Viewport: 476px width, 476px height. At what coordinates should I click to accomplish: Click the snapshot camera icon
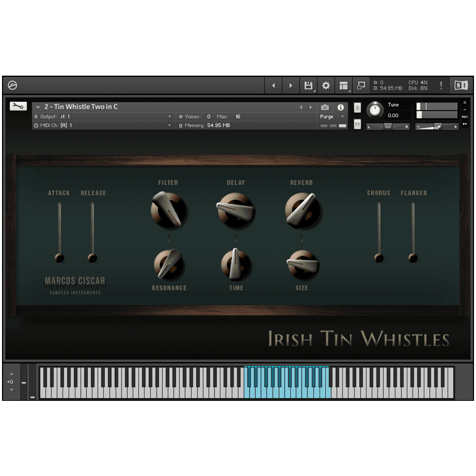point(325,107)
